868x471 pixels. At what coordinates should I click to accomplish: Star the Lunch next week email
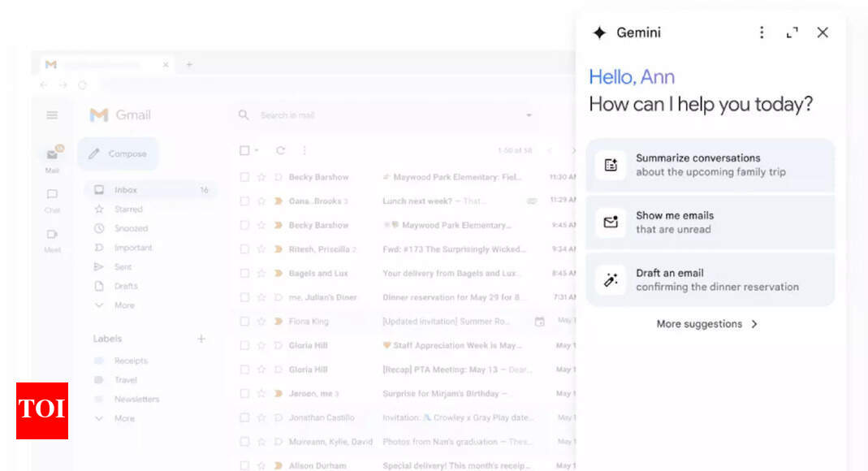tap(261, 201)
